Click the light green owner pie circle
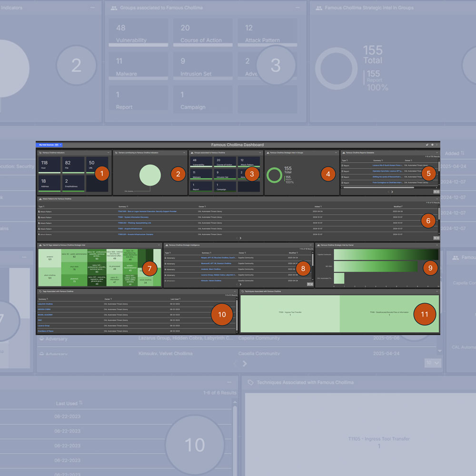This screenshot has width=476, height=476. (x=150, y=175)
